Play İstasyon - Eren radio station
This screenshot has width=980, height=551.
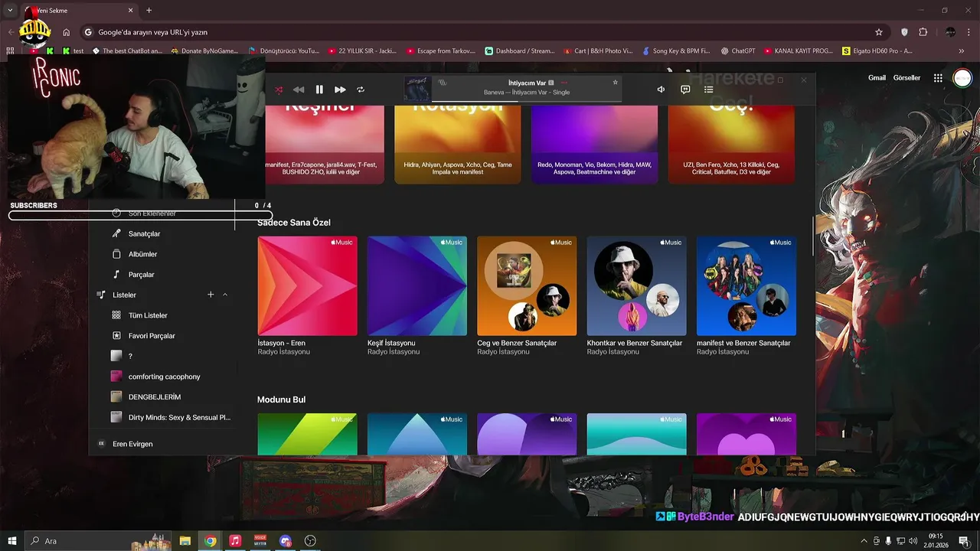click(x=307, y=285)
